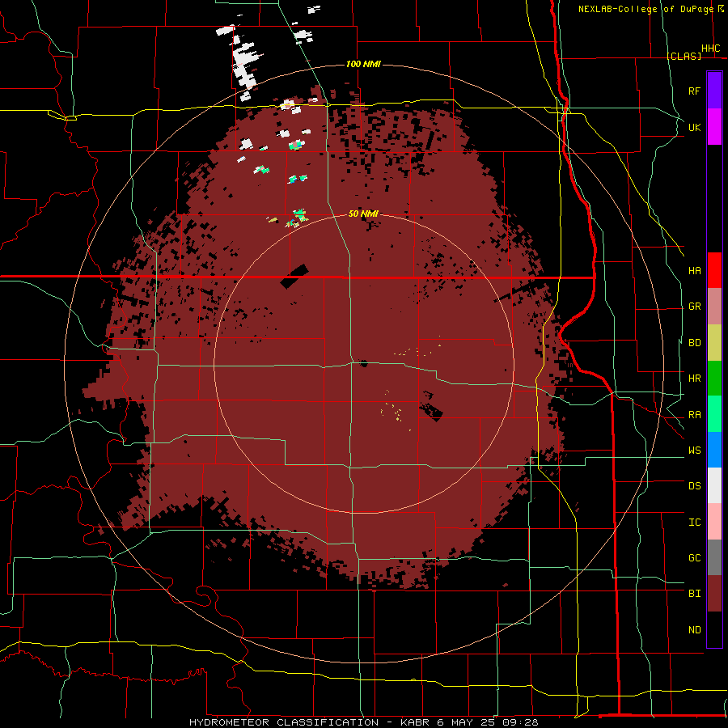Click the GC legend label

(x=694, y=558)
